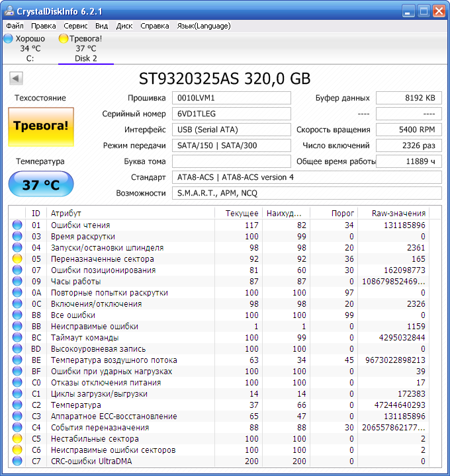Click raw value 131185896 of Ошибки чтения row
This screenshot has width=450, height=476.
click(x=404, y=225)
